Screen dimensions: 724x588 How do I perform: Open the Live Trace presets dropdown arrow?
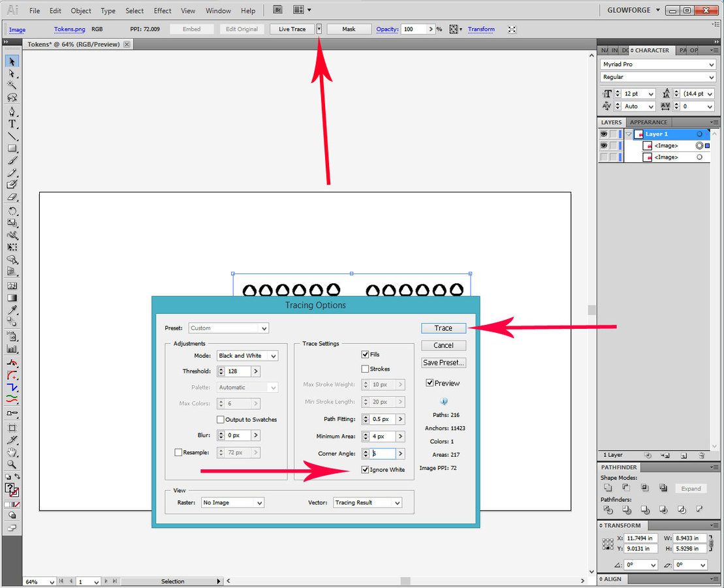pos(319,29)
